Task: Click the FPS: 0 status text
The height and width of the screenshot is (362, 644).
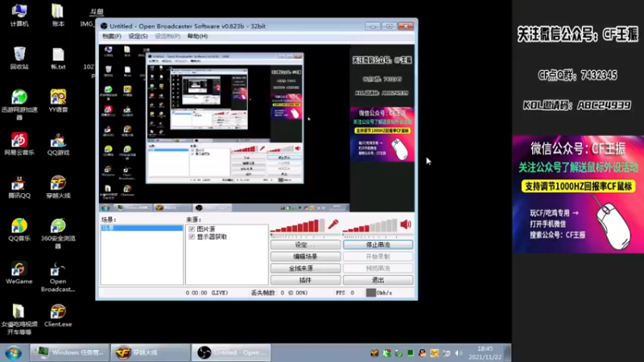Action: click(x=345, y=293)
